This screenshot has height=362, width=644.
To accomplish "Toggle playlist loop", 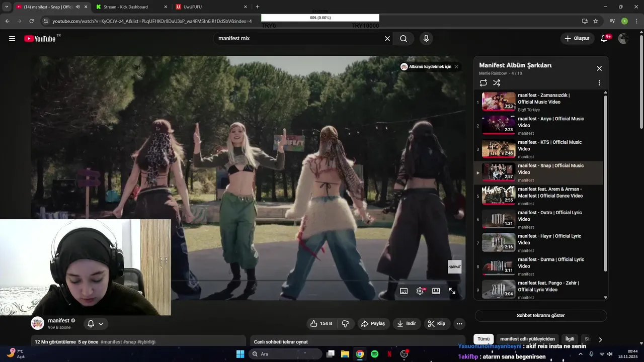I will click(x=483, y=83).
